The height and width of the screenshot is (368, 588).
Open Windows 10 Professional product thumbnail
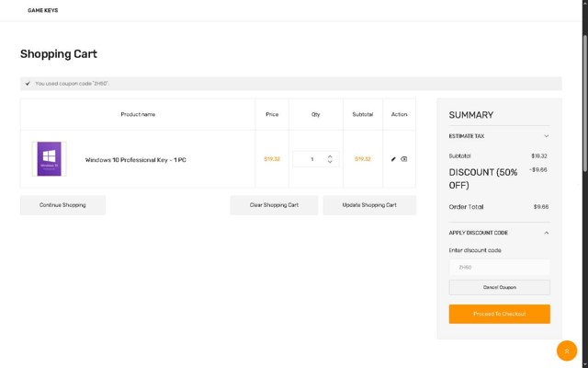(x=49, y=159)
